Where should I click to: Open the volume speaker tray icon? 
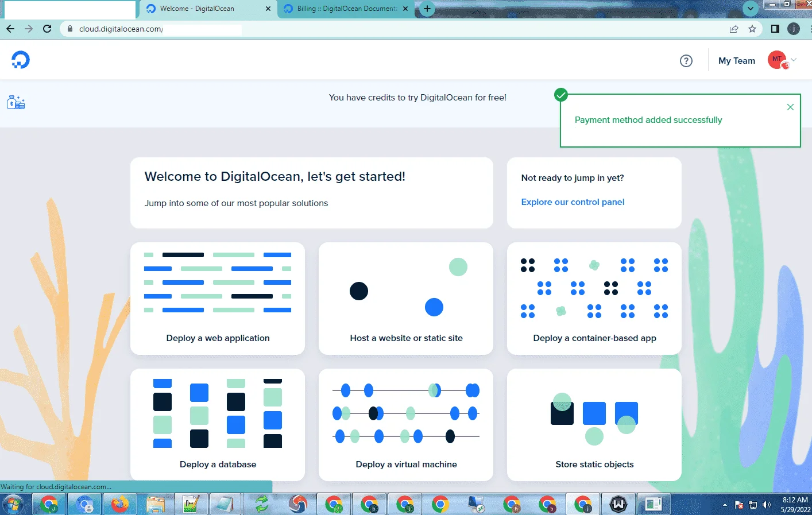[767, 505]
